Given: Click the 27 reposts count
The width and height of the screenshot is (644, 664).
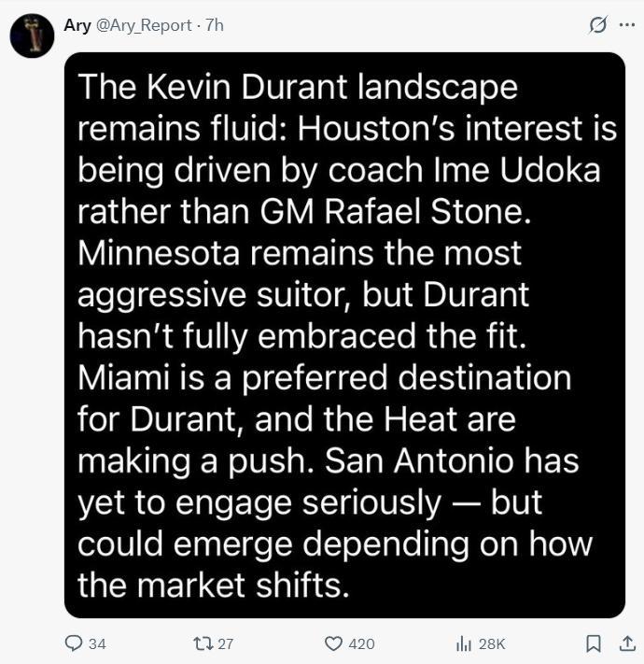Looking at the screenshot, I should point(224,643).
